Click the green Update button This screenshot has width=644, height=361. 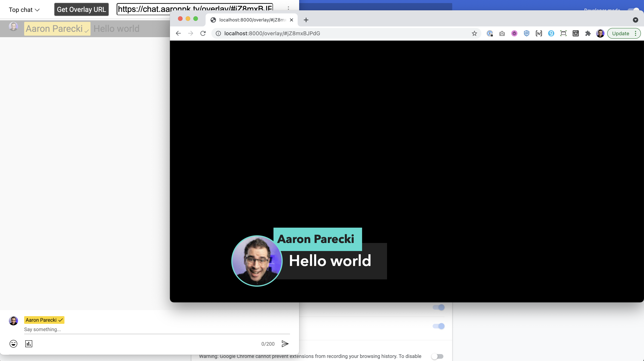(620, 34)
